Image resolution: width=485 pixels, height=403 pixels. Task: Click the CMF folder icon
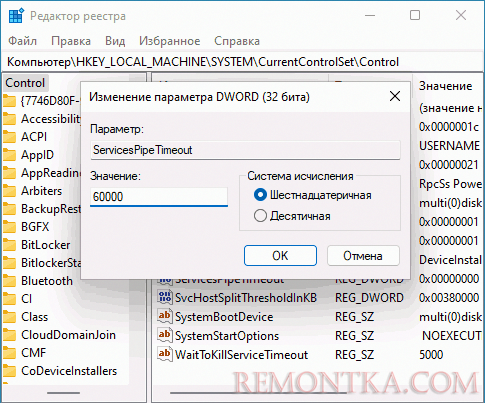(x=9, y=353)
